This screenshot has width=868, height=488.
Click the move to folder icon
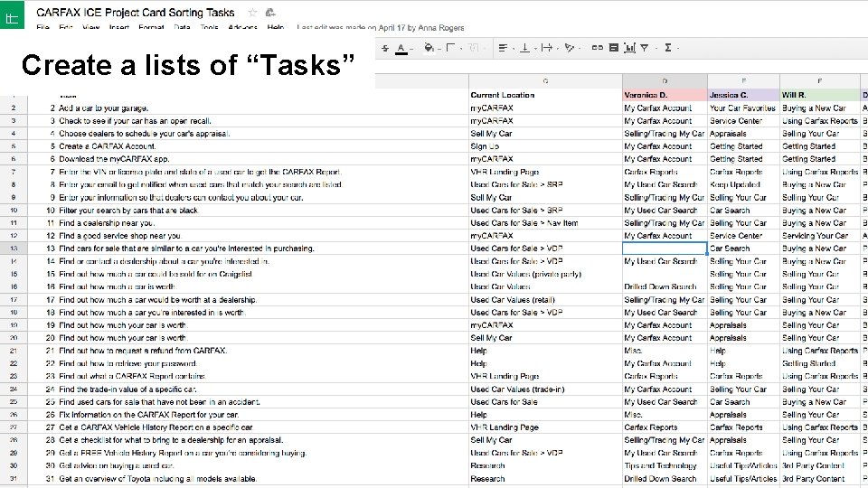[x=270, y=12]
